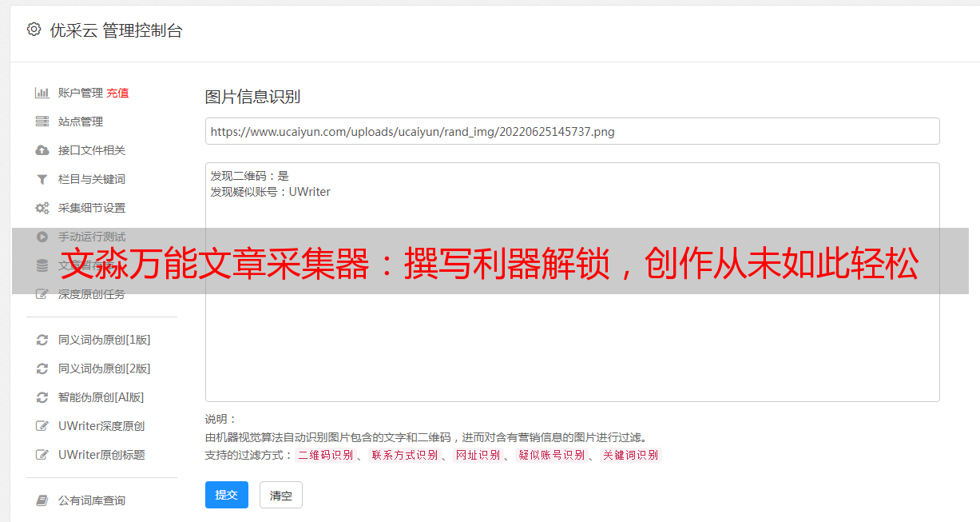The width and height of the screenshot is (980, 522).
Task: Click the 图片信息识别 heading
Action: coord(252,97)
